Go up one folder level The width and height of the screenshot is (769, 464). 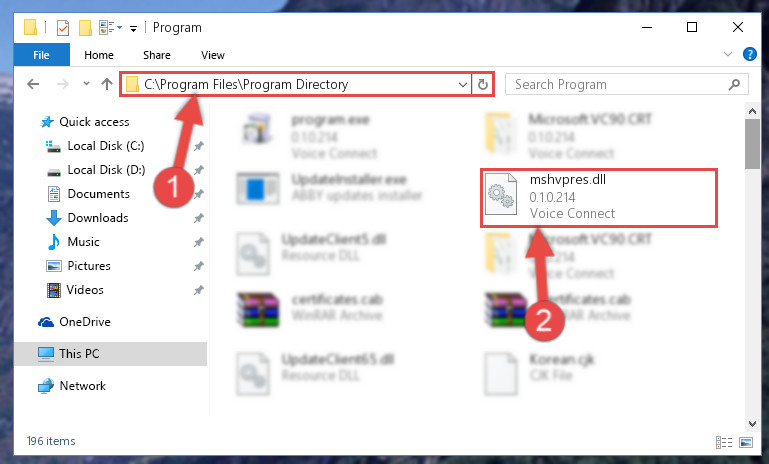[x=106, y=84]
